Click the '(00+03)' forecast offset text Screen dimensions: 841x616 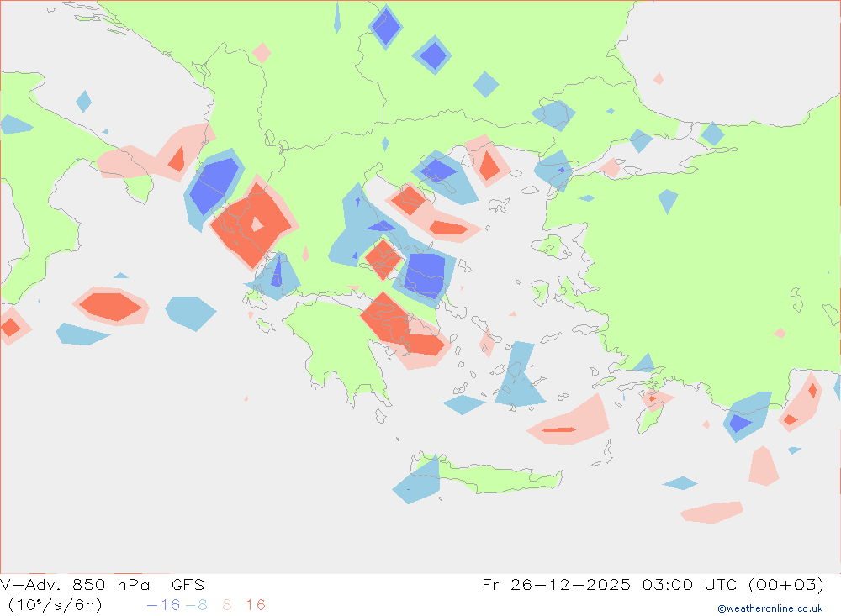[x=785, y=584]
